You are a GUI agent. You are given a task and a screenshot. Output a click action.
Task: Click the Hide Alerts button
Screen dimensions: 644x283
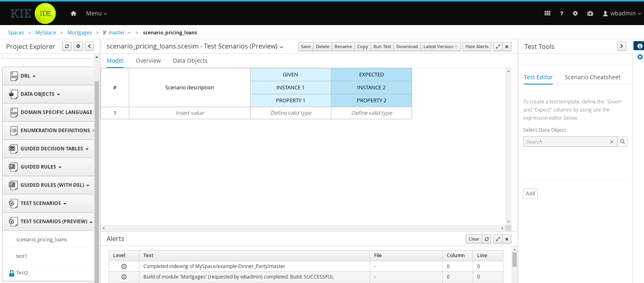click(x=477, y=46)
